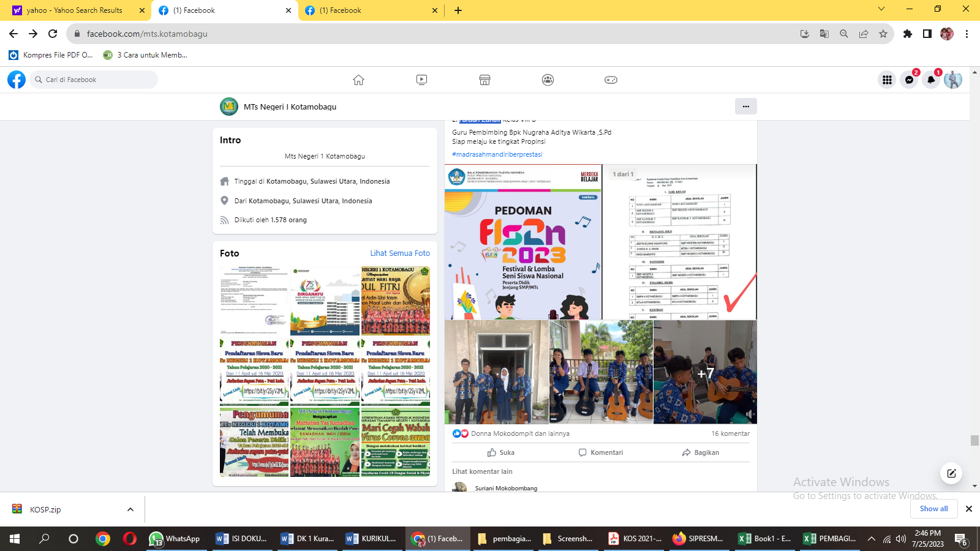Unmute the video thumbnail sound icon

point(750,414)
